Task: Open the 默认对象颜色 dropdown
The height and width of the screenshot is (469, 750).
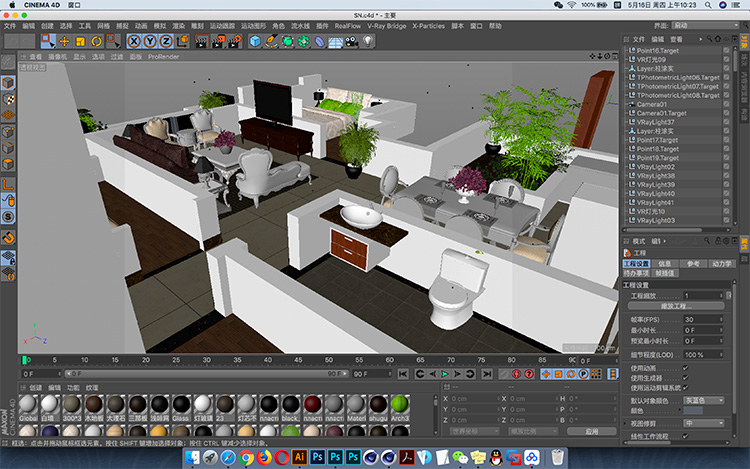Action: coord(704,401)
